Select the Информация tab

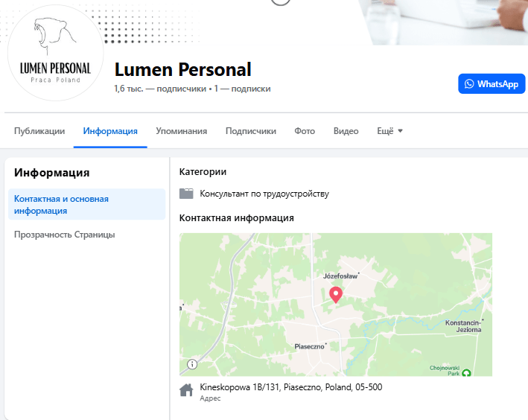pyautogui.click(x=110, y=131)
